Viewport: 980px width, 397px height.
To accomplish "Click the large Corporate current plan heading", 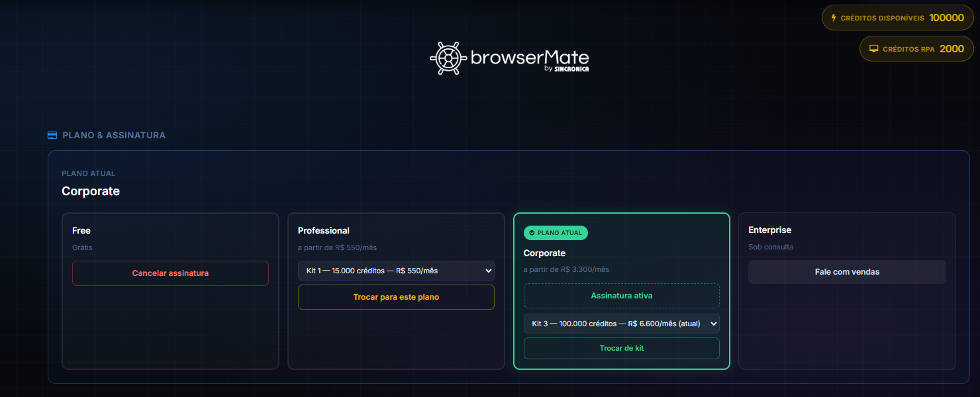I will (x=91, y=191).
